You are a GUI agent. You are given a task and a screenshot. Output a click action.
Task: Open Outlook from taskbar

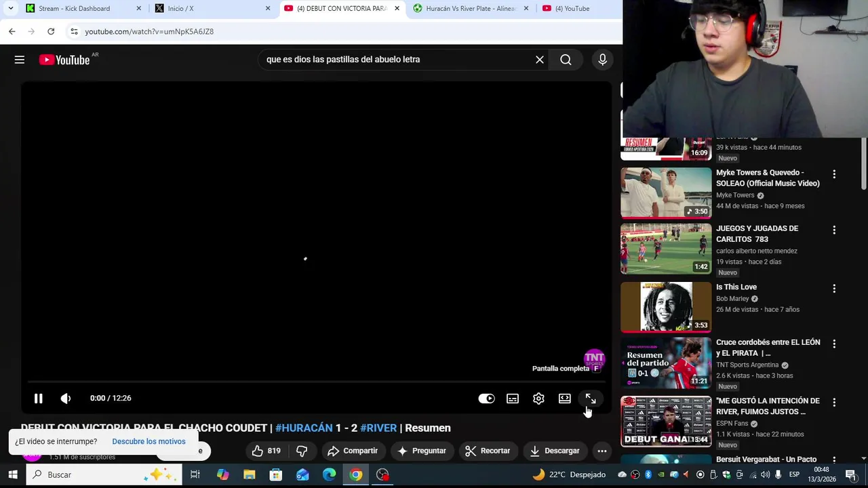click(302, 474)
